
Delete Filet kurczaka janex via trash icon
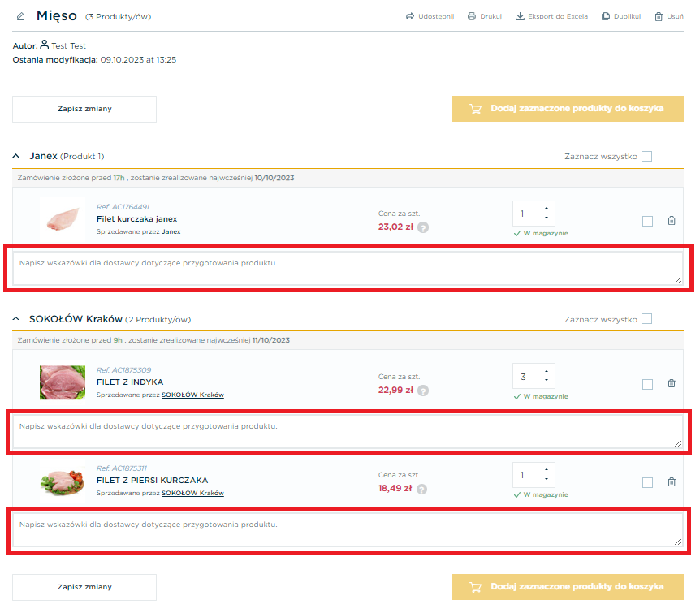pyautogui.click(x=672, y=221)
